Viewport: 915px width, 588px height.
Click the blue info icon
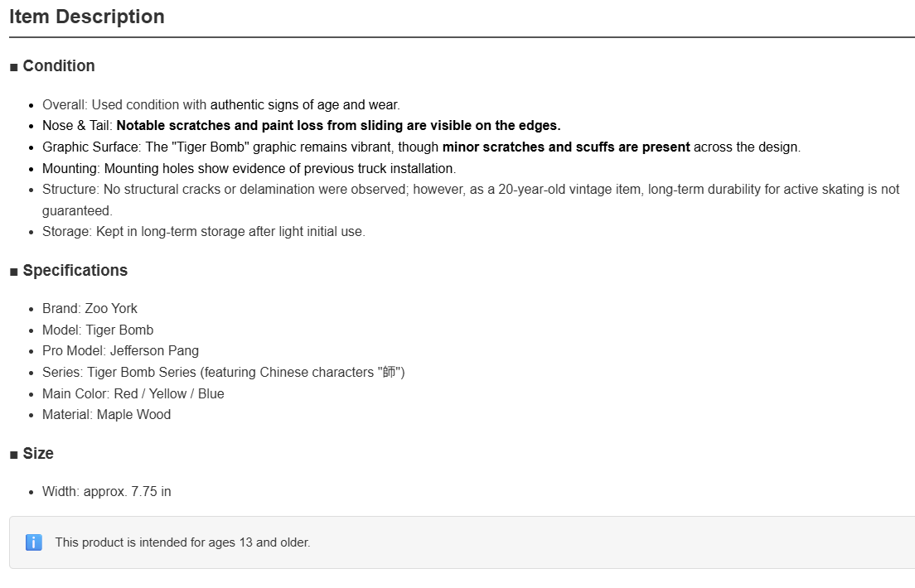[34, 542]
